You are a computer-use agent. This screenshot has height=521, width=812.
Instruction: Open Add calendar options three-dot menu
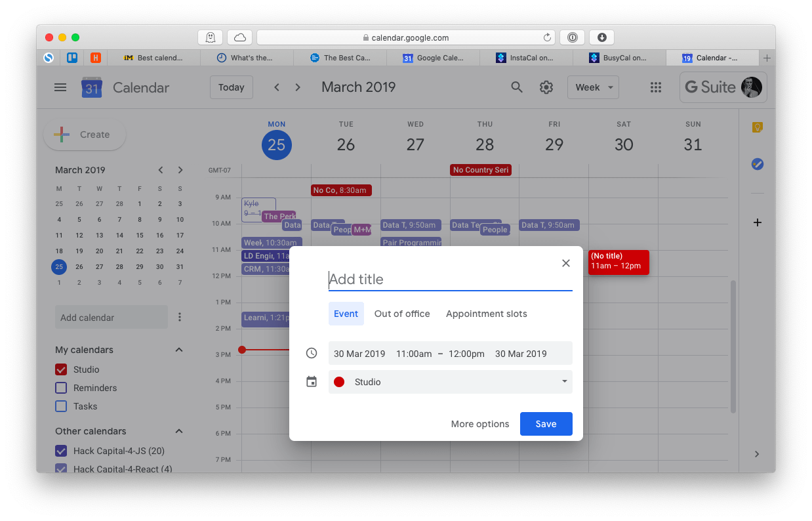click(180, 318)
